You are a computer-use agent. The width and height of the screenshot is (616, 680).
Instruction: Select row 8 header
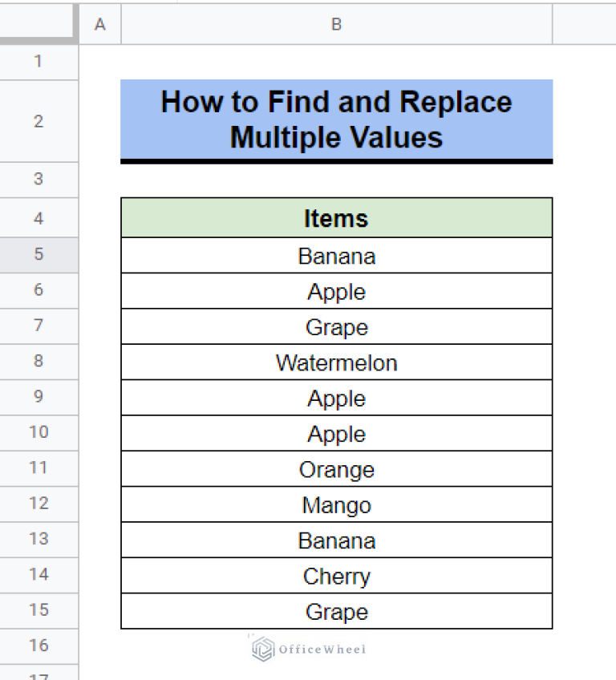click(38, 362)
